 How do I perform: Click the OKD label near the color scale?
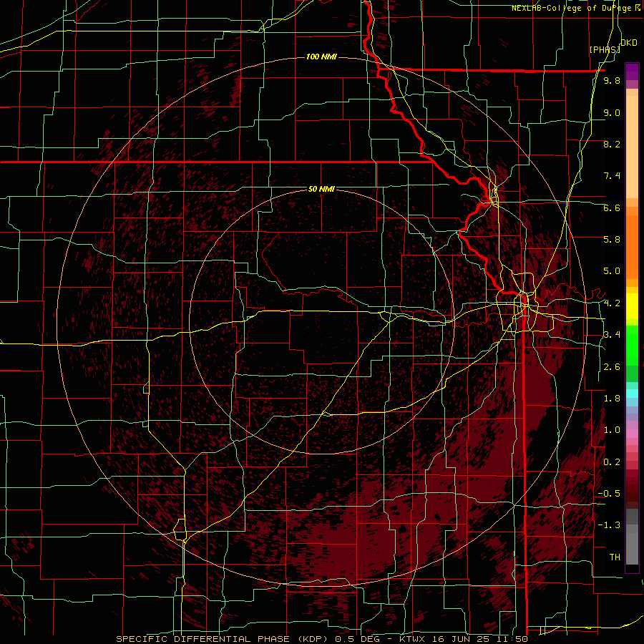tap(628, 43)
